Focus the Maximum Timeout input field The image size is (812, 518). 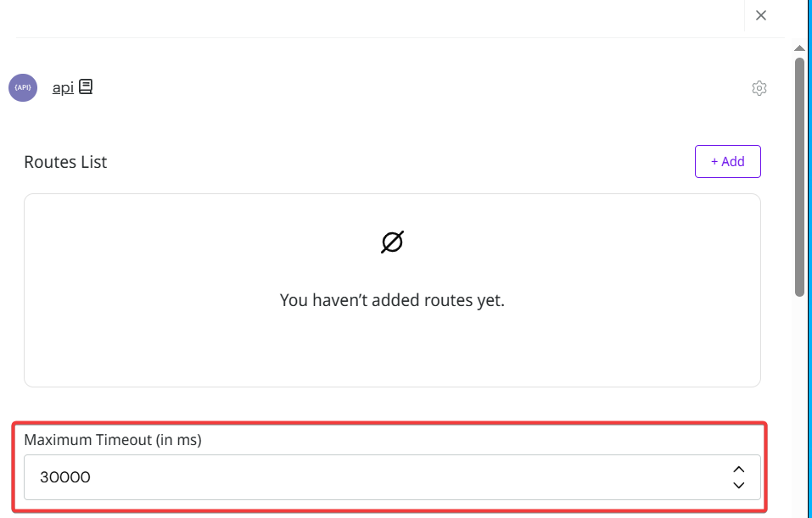tap(373, 477)
